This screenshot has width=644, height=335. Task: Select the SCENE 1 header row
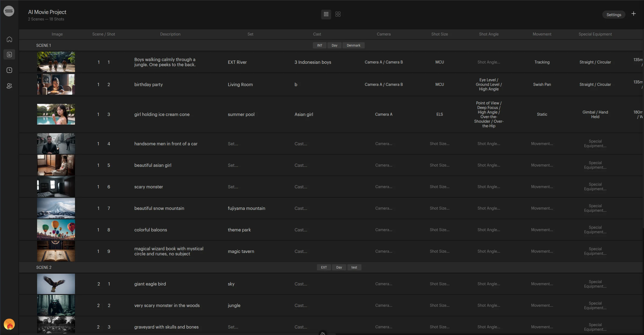tap(44, 45)
